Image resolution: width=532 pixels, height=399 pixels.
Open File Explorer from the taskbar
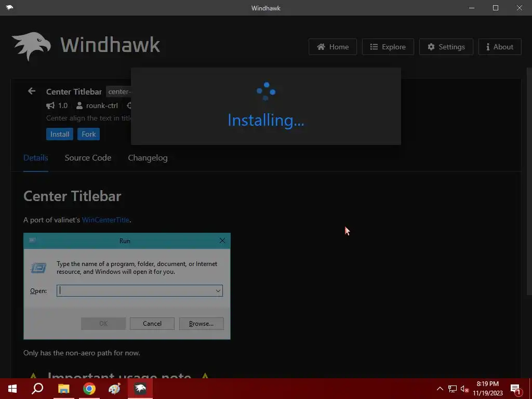pyautogui.click(x=63, y=389)
